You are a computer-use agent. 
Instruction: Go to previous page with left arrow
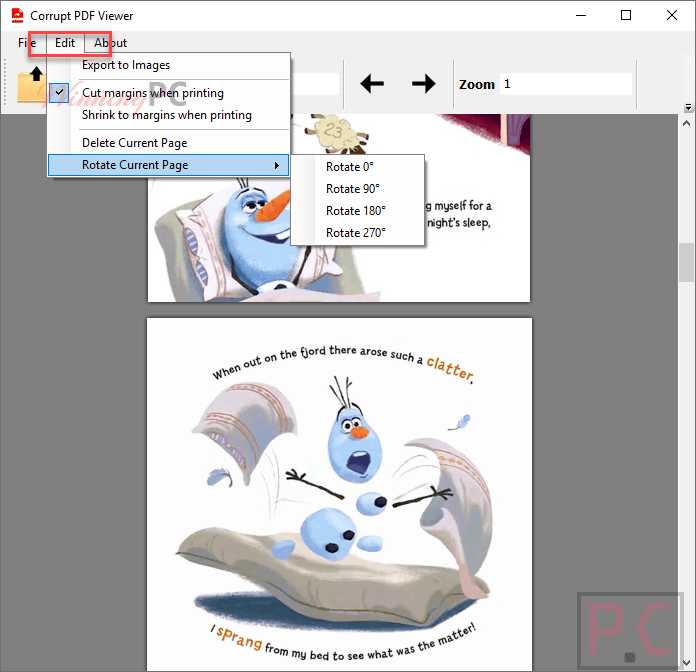tap(372, 84)
